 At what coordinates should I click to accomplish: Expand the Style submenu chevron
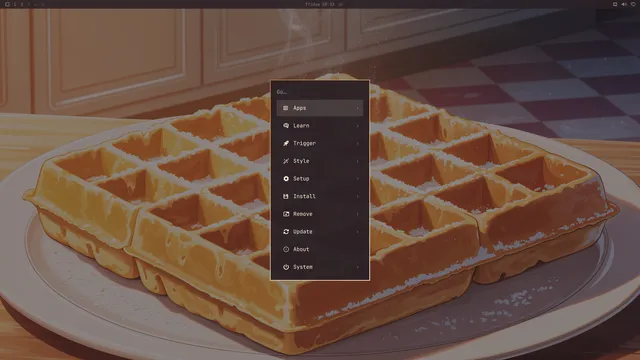[x=358, y=161]
